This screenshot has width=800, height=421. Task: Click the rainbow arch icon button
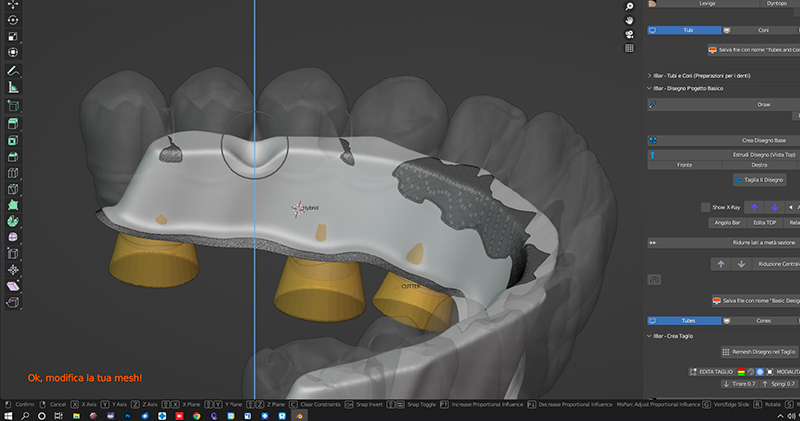click(x=654, y=278)
